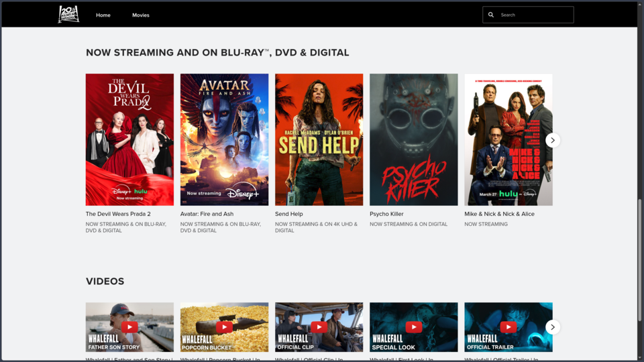Focus the Search input field

528,15
